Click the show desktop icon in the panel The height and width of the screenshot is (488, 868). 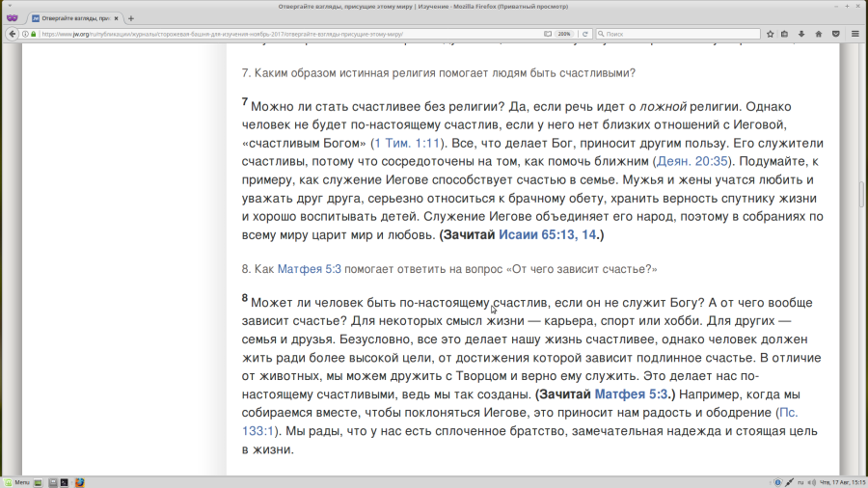pyautogui.click(x=38, y=482)
